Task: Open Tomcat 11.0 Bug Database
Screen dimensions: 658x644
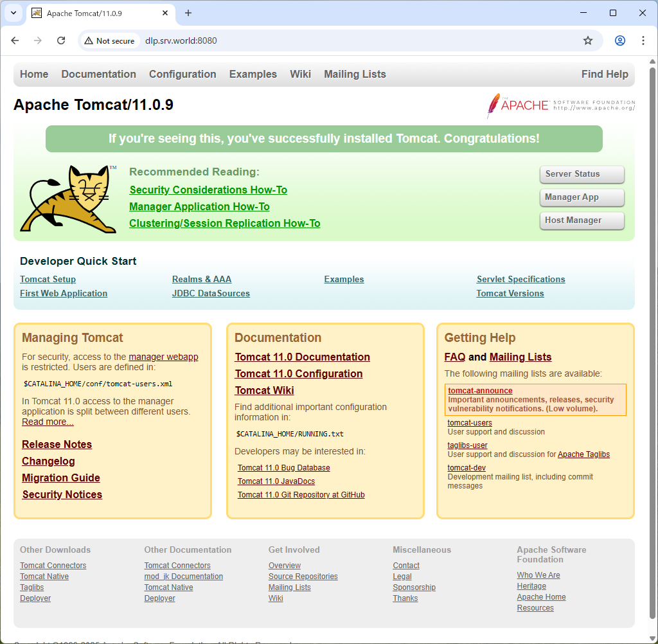Action: pyautogui.click(x=283, y=467)
